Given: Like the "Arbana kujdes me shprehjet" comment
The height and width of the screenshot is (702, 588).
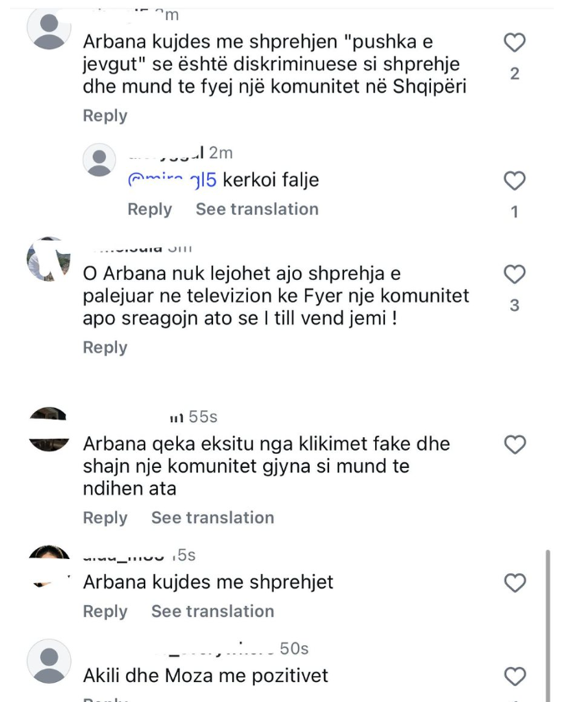Looking at the screenshot, I should click(x=515, y=582).
